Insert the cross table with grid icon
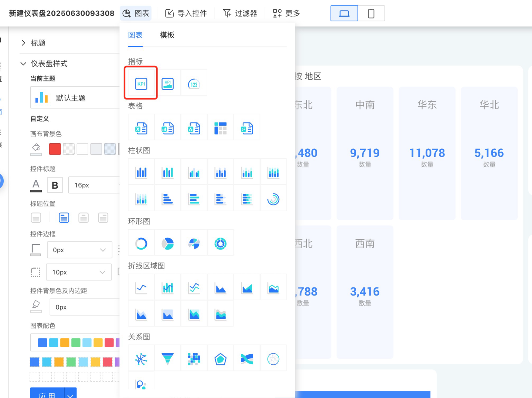The image size is (532, 398). point(221,128)
